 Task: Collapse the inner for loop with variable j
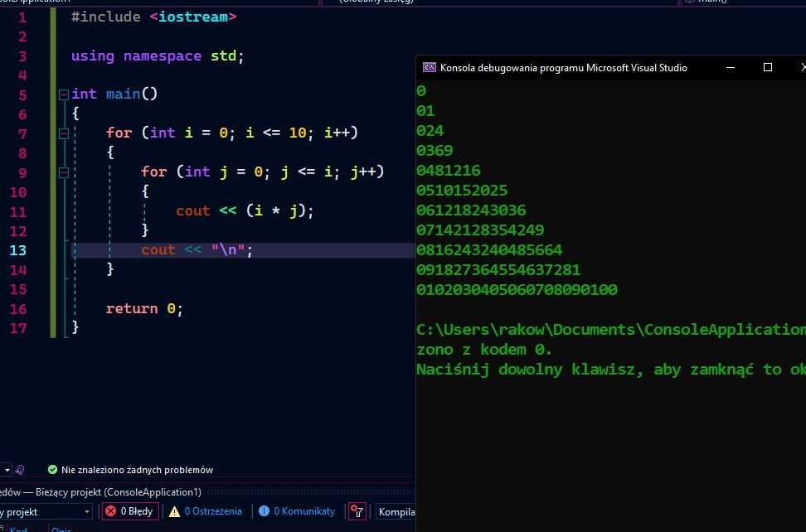(64, 172)
